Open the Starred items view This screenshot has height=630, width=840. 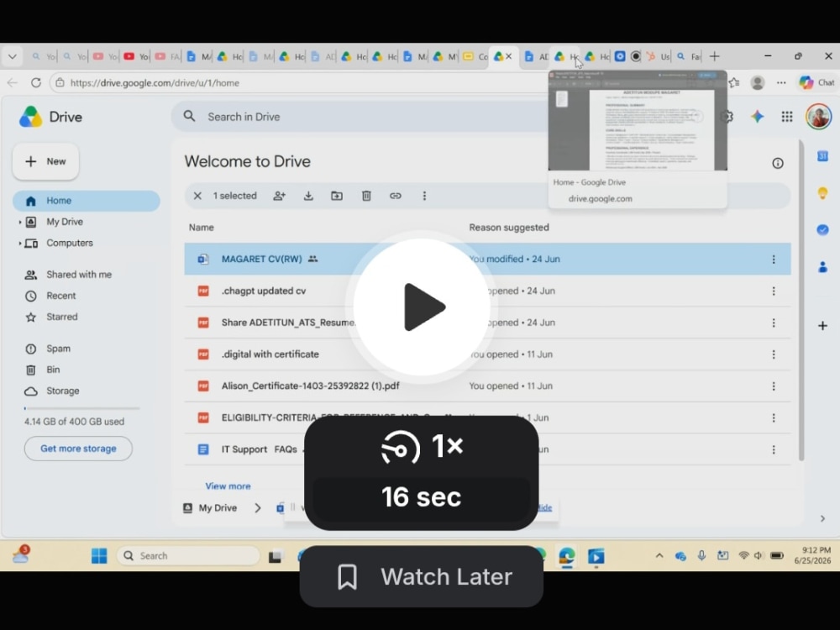(61, 318)
